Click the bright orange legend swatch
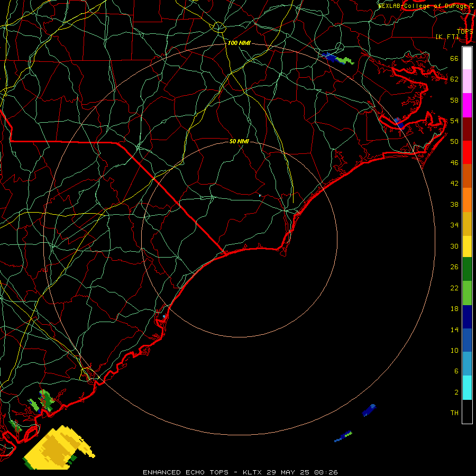The height and width of the screenshot is (476, 476). tap(467, 200)
